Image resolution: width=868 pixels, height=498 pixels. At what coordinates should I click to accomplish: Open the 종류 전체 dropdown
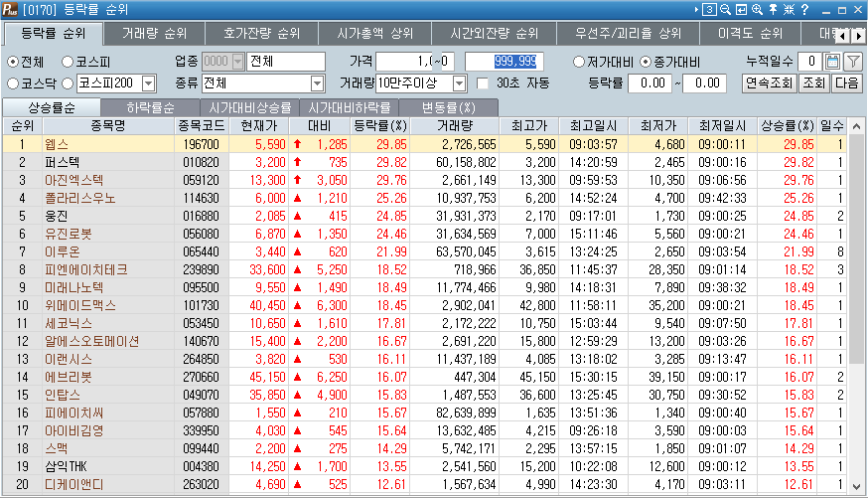click(x=317, y=83)
